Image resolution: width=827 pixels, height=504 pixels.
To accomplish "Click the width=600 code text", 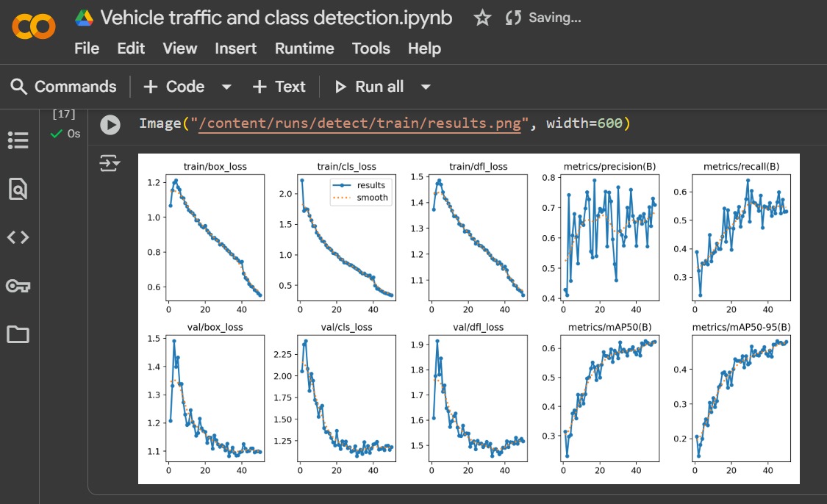I will [584, 123].
